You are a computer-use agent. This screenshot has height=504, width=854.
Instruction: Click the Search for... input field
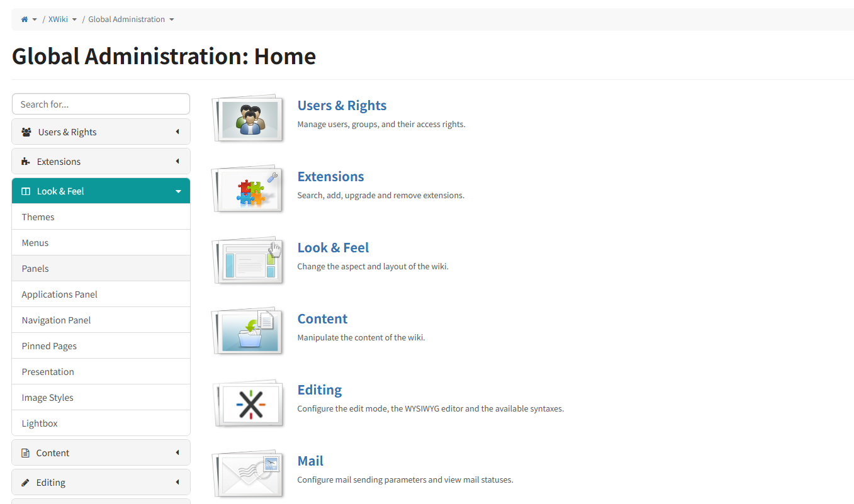(x=101, y=104)
